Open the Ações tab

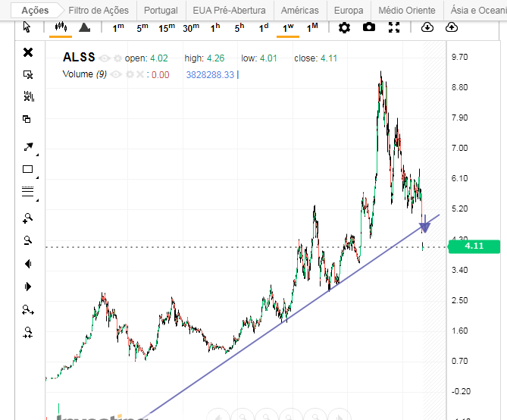pos(36,11)
